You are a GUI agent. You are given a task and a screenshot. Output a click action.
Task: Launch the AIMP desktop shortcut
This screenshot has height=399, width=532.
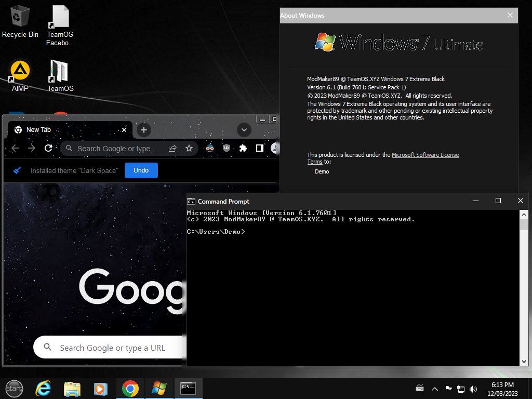click(20, 75)
